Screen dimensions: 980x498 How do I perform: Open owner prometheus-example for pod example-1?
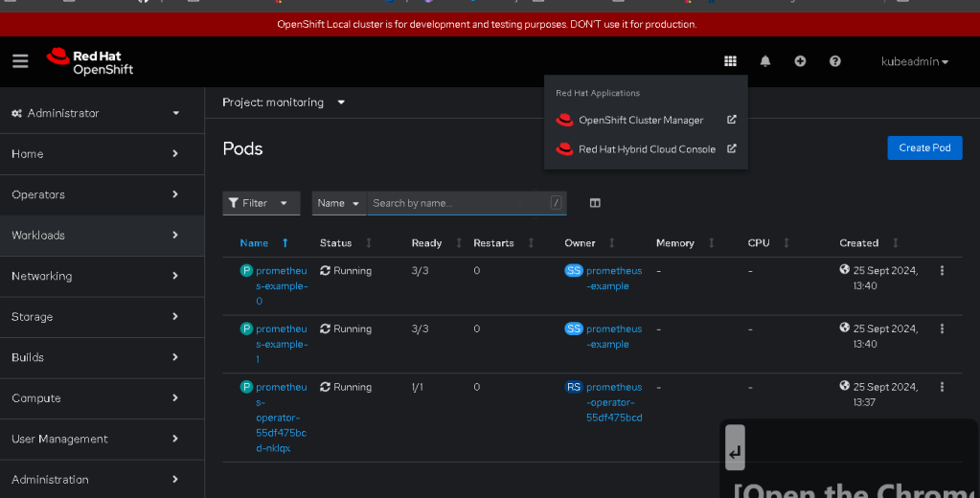614,336
